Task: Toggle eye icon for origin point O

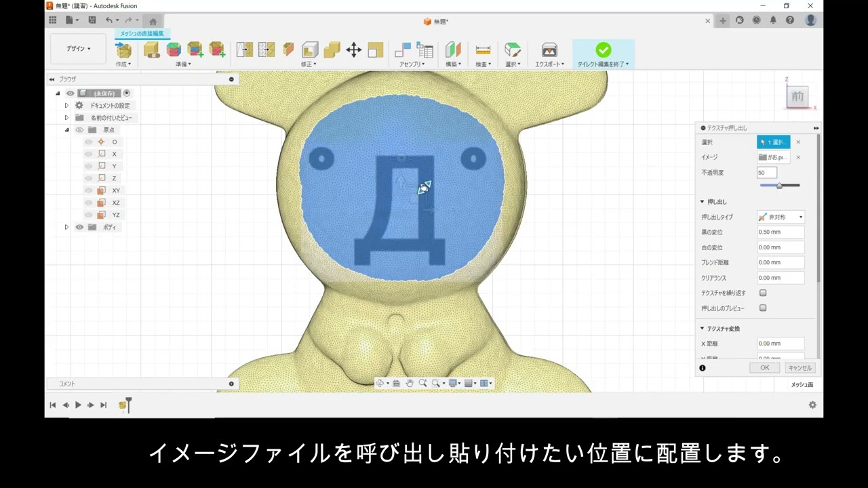Action: [x=88, y=142]
